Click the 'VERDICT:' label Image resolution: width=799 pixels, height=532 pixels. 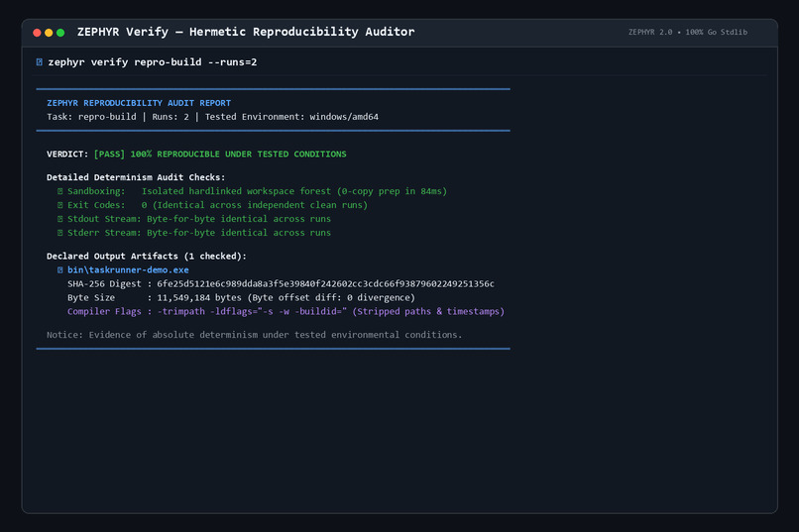click(67, 154)
